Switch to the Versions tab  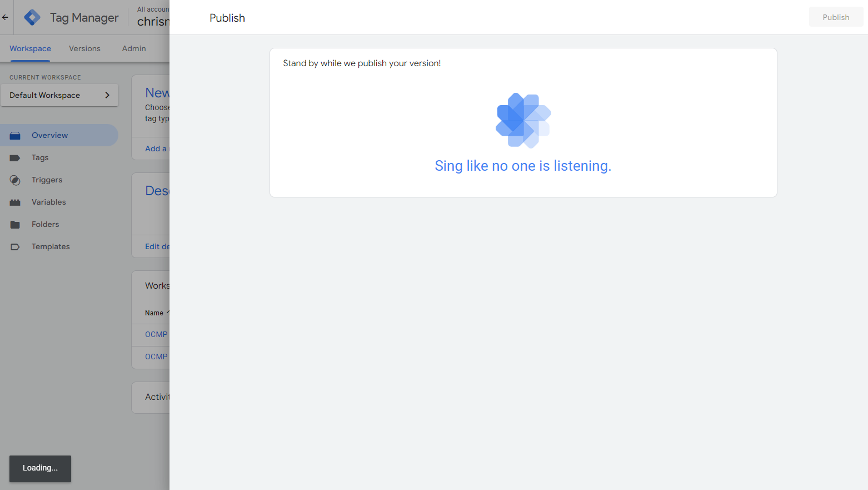pos(84,48)
